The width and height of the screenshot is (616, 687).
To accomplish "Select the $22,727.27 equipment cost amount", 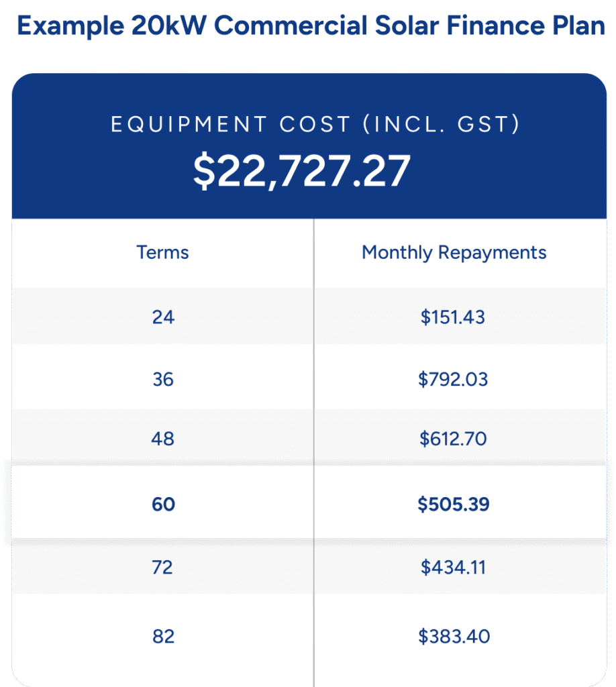I will click(x=301, y=170).
